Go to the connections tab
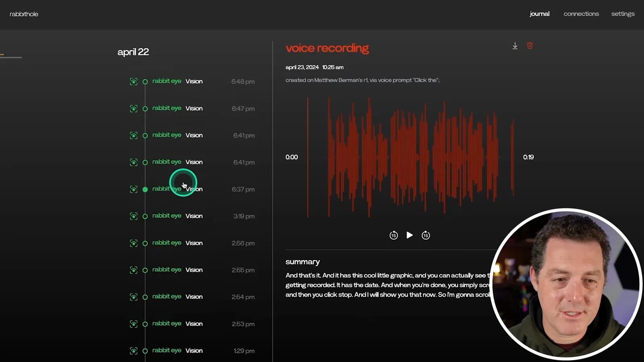This screenshot has height=362, width=644. pos(581,14)
